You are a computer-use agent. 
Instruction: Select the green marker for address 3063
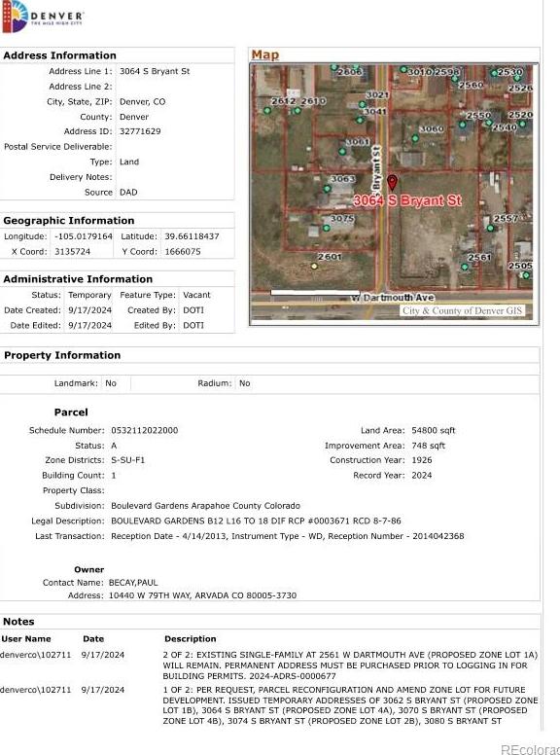pos(327,189)
